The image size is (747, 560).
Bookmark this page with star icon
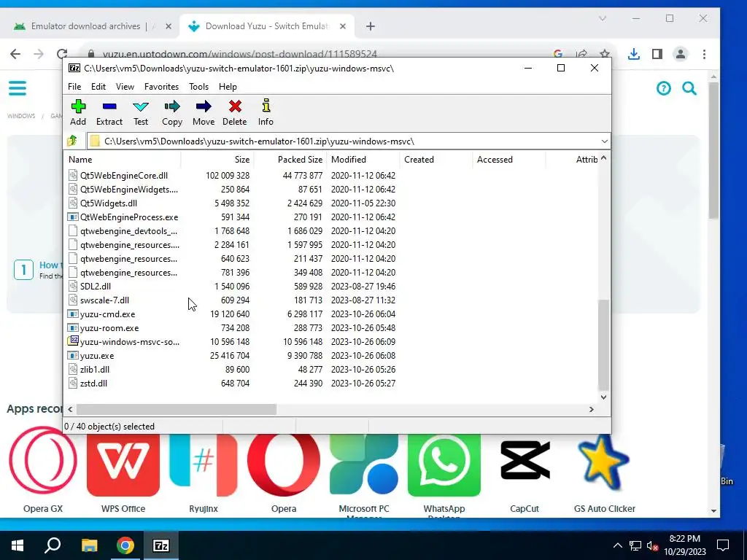click(605, 54)
